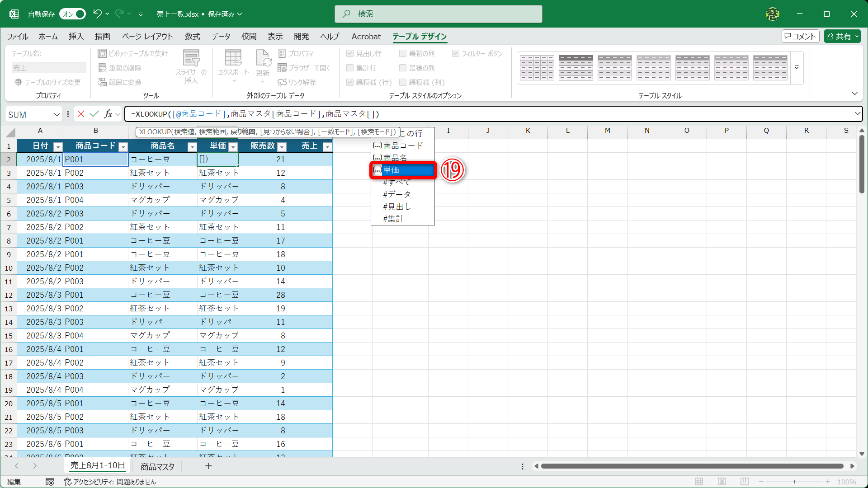The image size is (868, 488).
Task: Toggle the 集計行 checkbox
Action: 350,68
